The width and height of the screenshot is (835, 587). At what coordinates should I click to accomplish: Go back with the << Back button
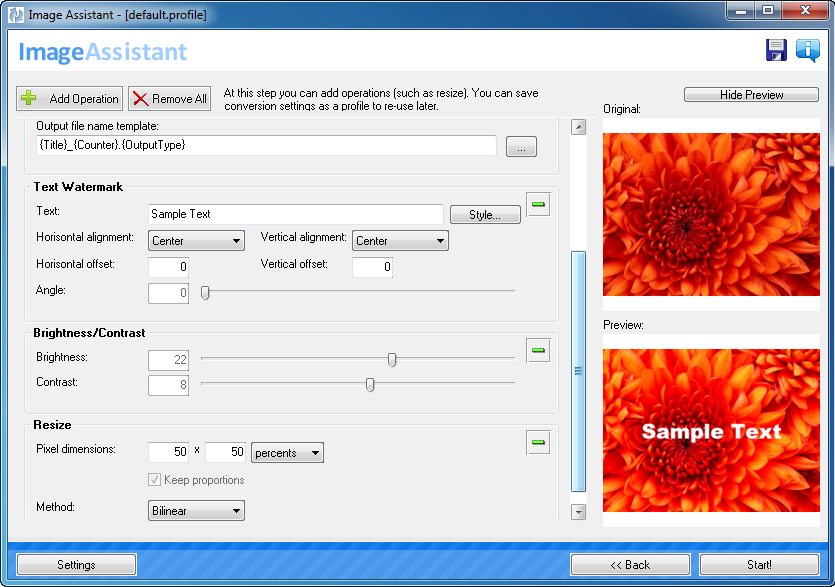[x=630, y=565]
